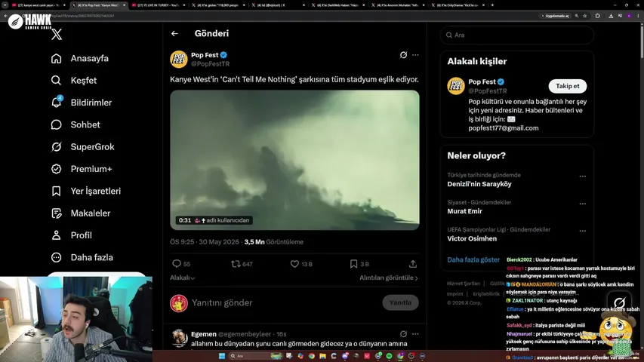Open the Victor Osimhen trend
The width and height of the screenshot is (644, 362).
point(472,239)
